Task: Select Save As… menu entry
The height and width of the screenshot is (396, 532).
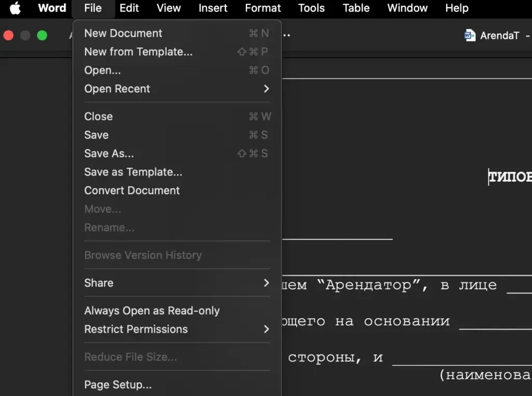Action: 177,153
